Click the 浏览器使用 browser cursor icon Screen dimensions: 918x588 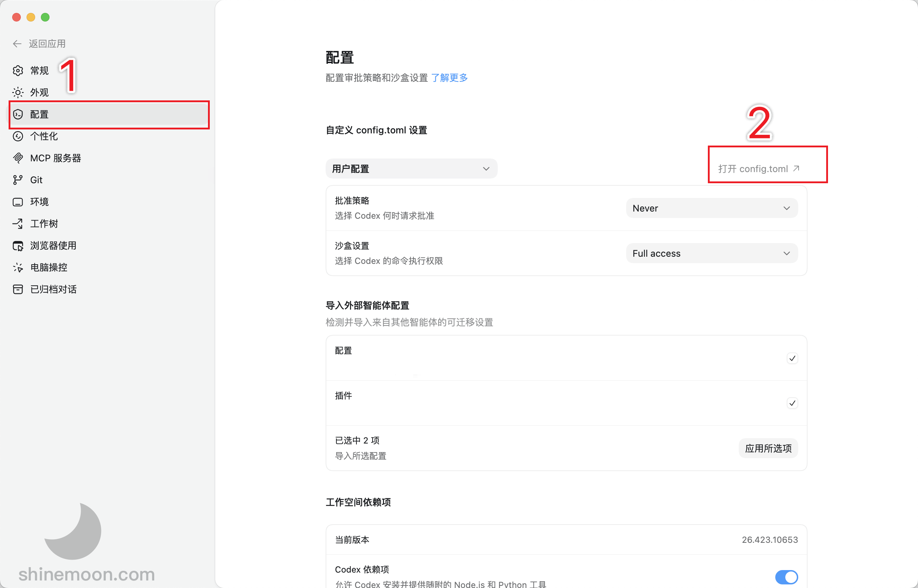coord(18,246)
